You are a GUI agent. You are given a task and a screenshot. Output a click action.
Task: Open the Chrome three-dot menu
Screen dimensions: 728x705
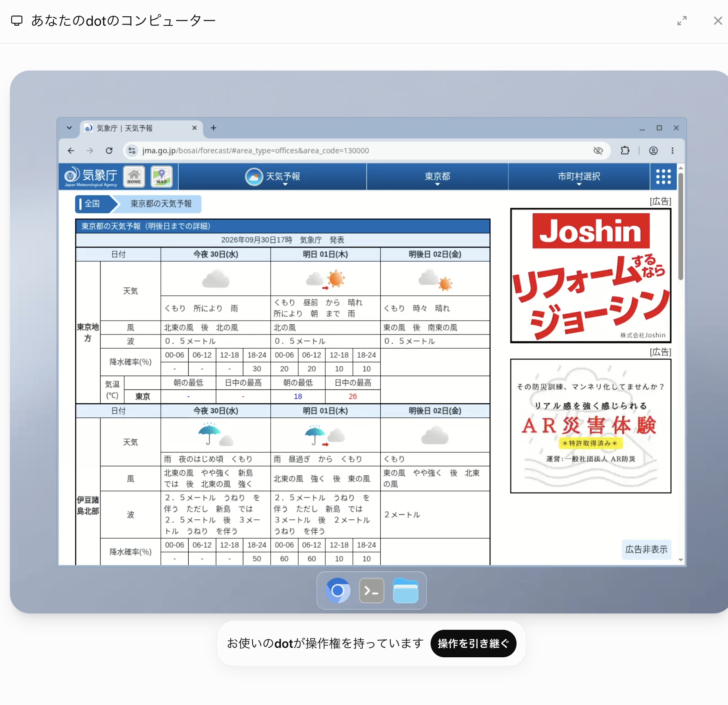click(673, 150)
